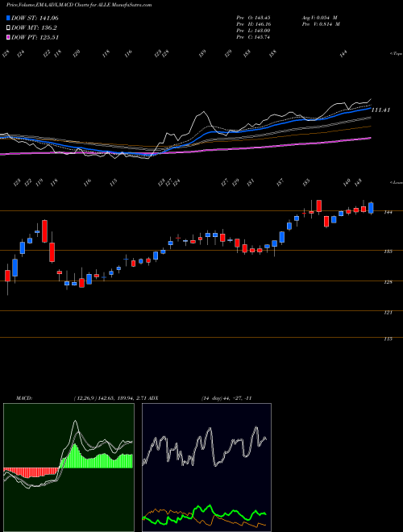Click the blue DOW ST legend swatch

(8, 18)
